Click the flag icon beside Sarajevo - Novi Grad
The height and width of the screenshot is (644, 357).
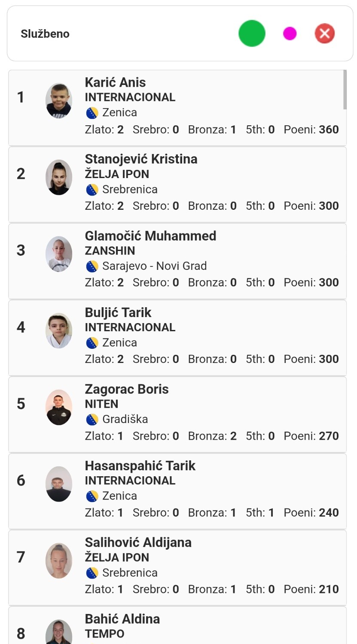92,266
